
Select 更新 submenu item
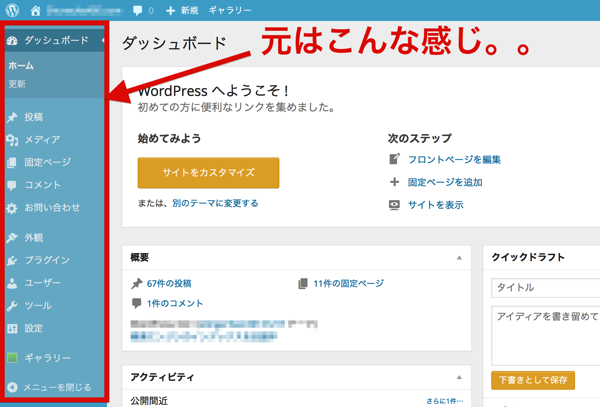17,84
